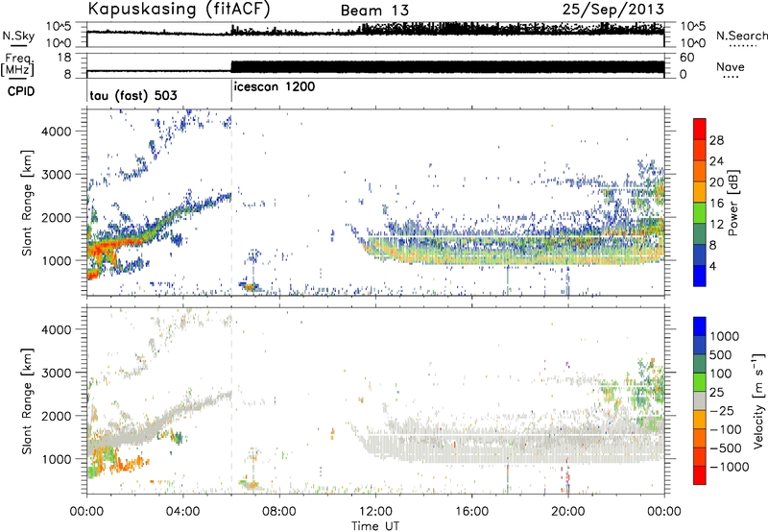The height and width of the screenshot is (532, 768).
Task: Pick the light green 25–100 Velocity swatch
Action: click(700, 382)
